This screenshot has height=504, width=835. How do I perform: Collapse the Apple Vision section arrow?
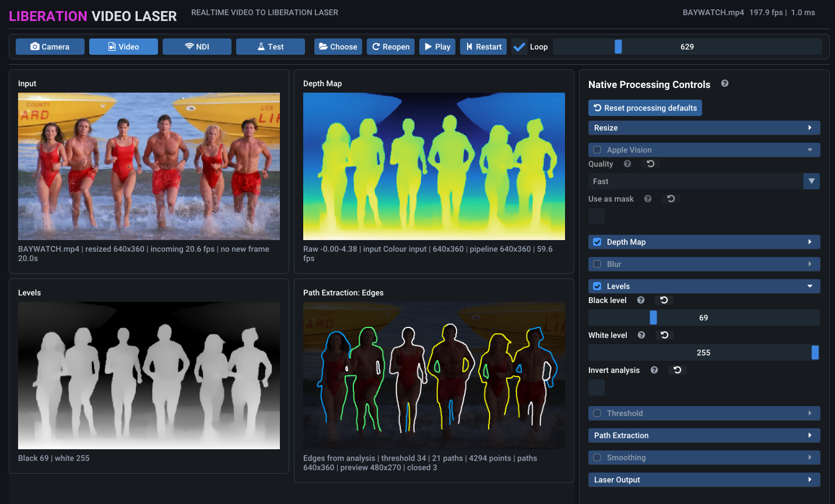tap(810, 150)
